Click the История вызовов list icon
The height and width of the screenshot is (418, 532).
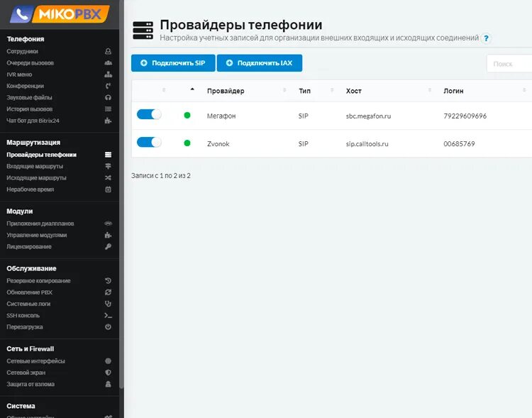108,109
